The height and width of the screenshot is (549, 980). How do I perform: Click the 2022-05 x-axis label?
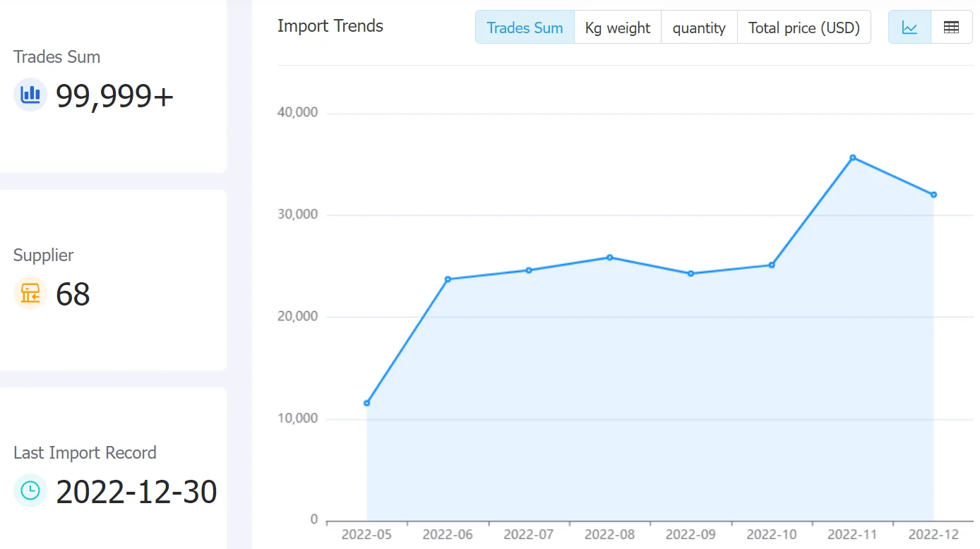[366, 534]
